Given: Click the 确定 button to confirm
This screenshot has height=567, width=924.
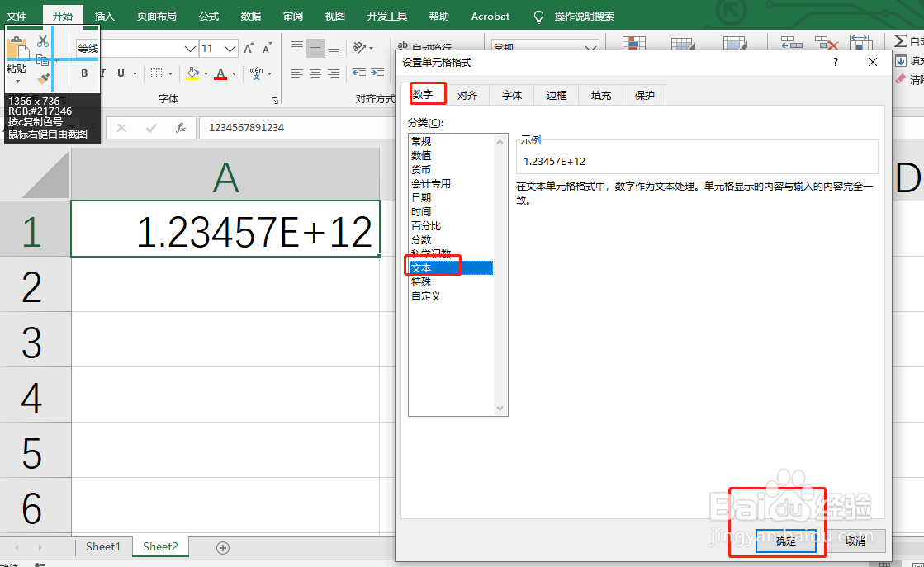Looking at the screenshot, I should (x=785, y=541).
